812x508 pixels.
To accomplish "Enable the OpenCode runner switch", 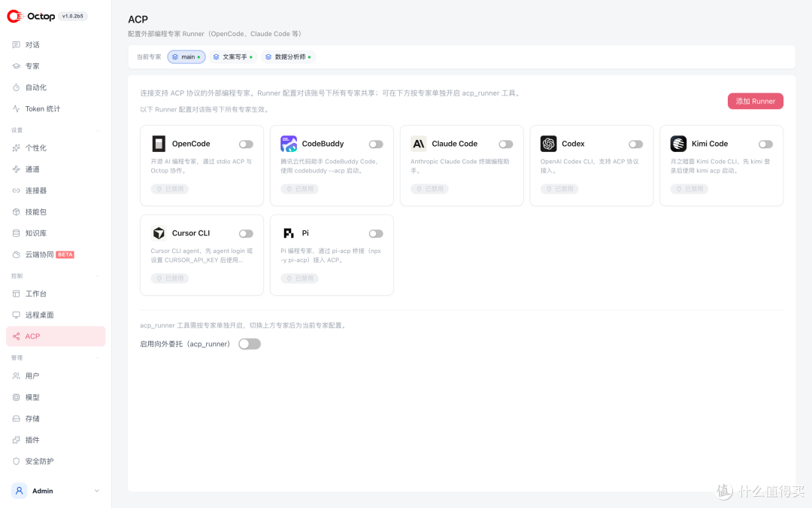I will coord(246,144).
